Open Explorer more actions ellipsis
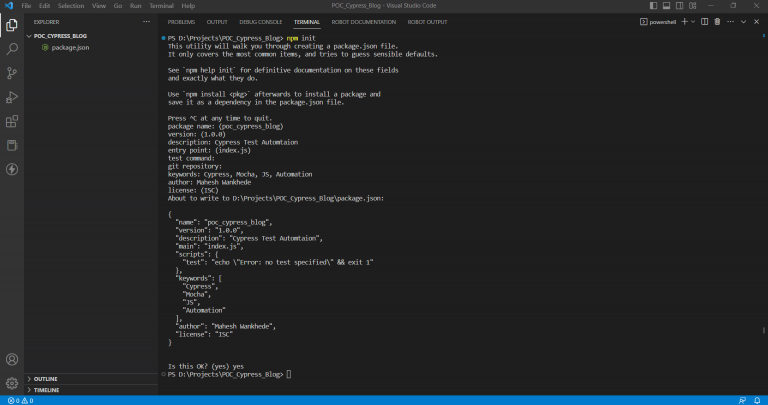Image resolution: width=768 pixels, height=405 pixels. pos(146,22)
